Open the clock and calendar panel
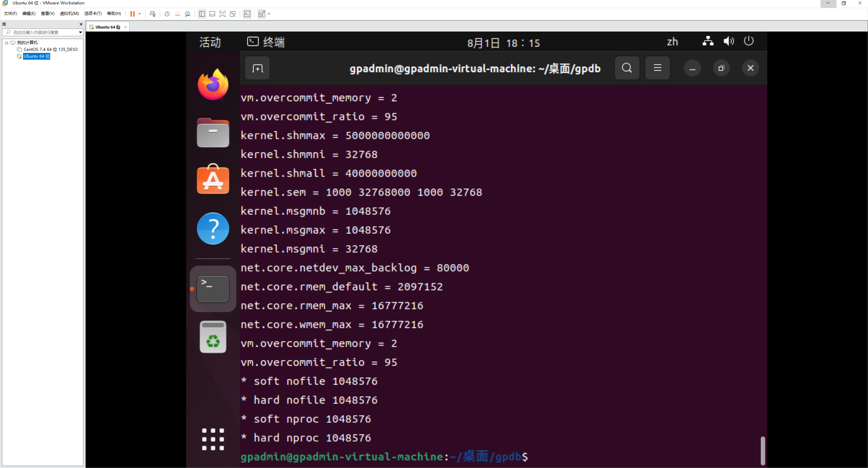The width and height of the screenshot is (868, 468). (504, 43)
